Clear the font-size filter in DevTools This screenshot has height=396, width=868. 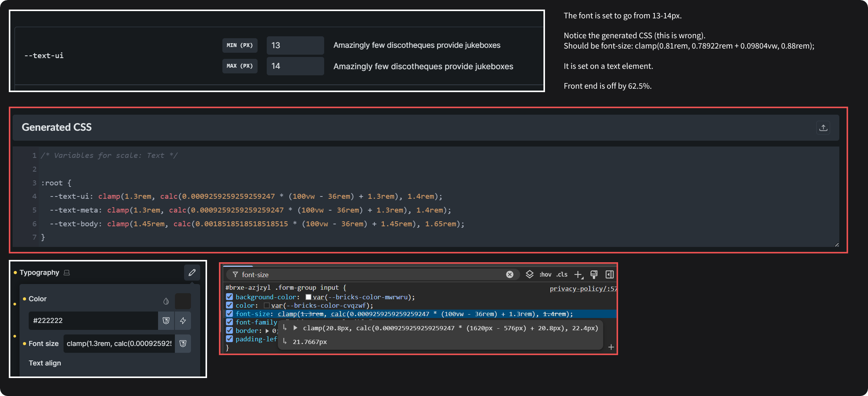click(509, 274)
